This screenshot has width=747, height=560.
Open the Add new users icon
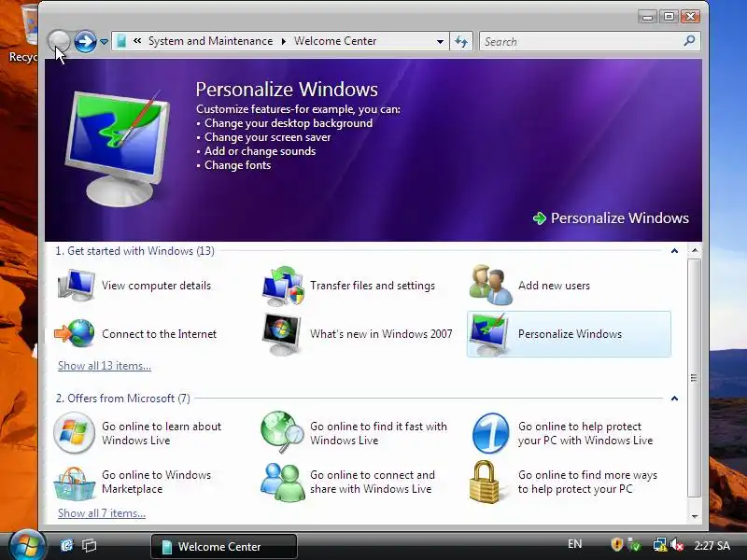[491, 285]
